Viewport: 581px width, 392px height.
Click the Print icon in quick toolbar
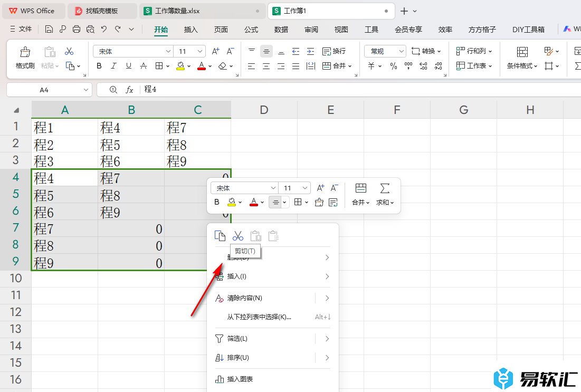pyautogui.click(x=77, y=29)
